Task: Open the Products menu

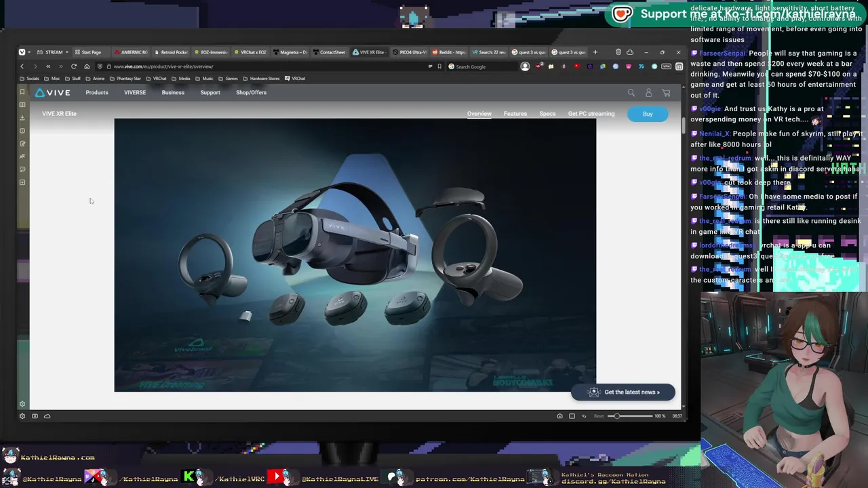Action: click(97, 93)
